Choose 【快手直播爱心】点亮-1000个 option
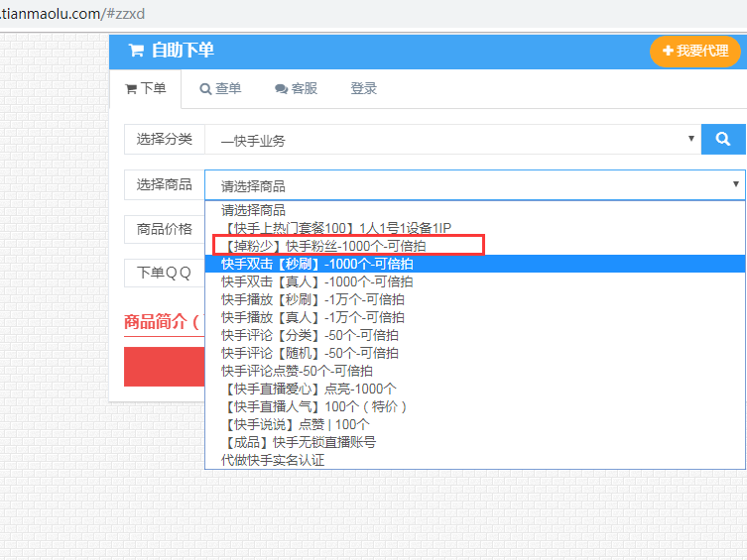The width and height of the screenshot is (747, 560). [x=309, y=389]
